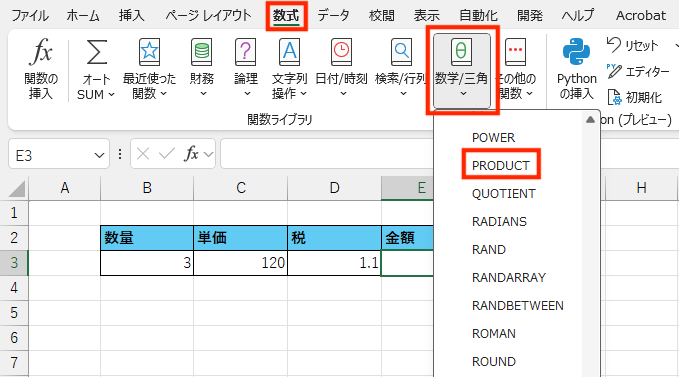The height and width of the screenshot is (377, 679).
Task: Select row 5 header
Action: coord(14,313)
